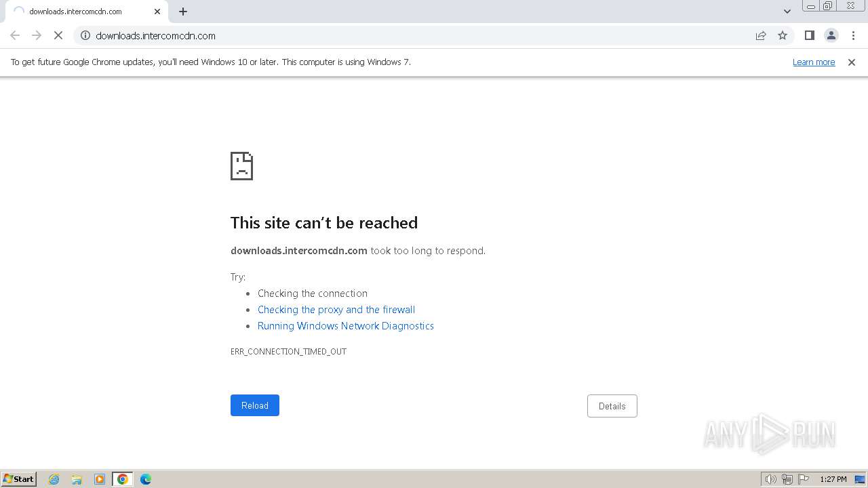This screenshot has width=868, height=488.
Task: Open the Chrome profile menu
Action: (x=831, y=35)
